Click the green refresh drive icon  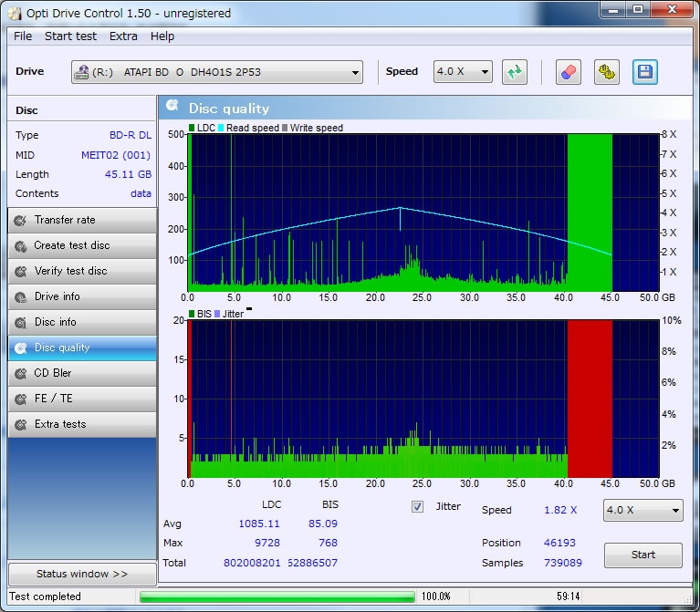(x=515, y=72)
